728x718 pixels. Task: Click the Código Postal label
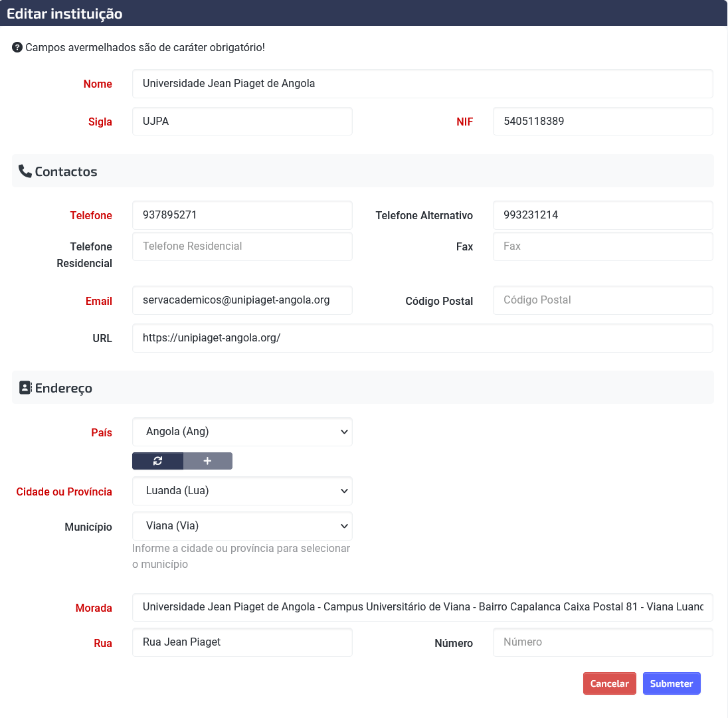point(439,302)
